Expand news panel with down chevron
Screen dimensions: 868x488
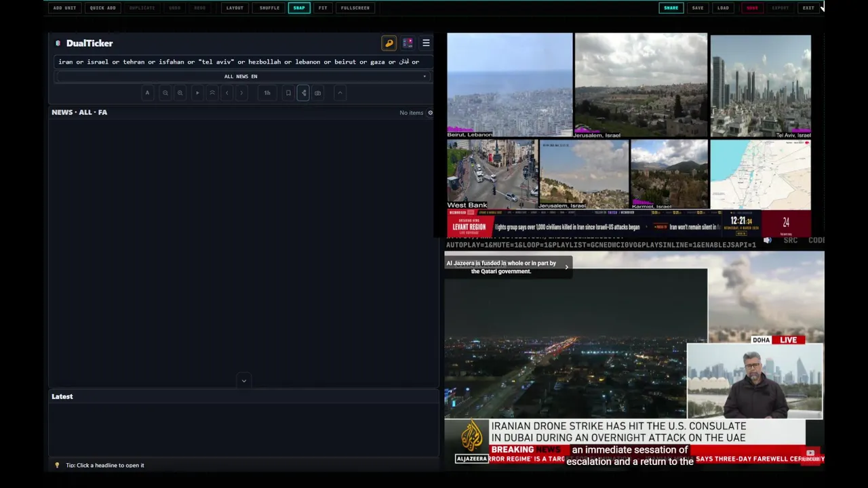(x=244, y=381)
